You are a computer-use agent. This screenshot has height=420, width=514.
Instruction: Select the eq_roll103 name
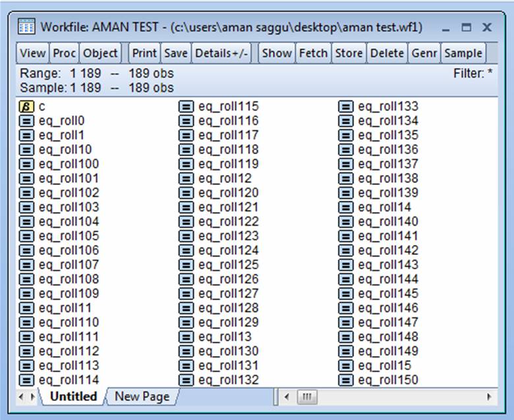tap(69, 207)
